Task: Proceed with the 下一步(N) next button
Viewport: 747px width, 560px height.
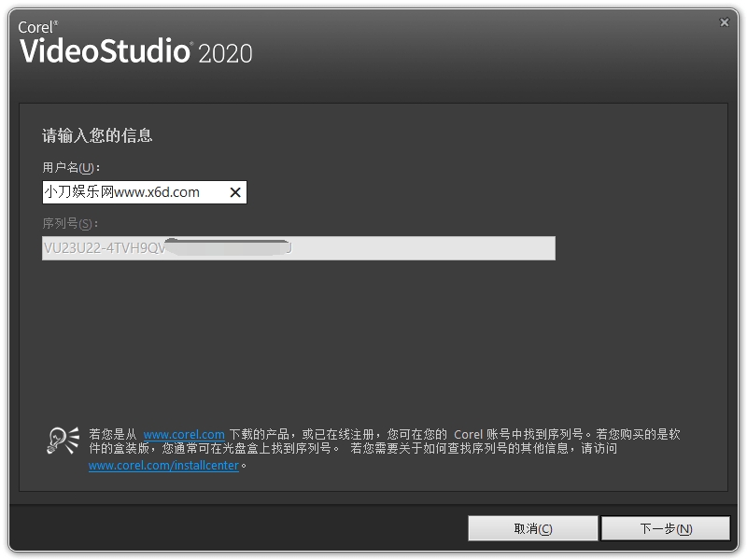Action: [665, 528]
